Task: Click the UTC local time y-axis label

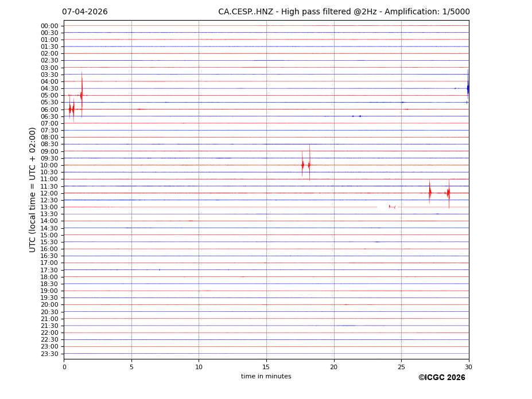Action: (x=33, y=189)
